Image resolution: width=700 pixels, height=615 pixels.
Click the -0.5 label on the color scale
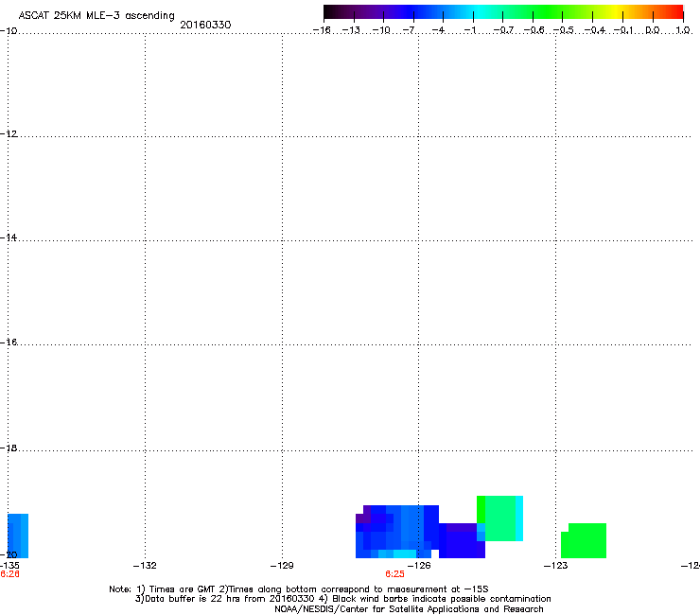tap(564, 30)
